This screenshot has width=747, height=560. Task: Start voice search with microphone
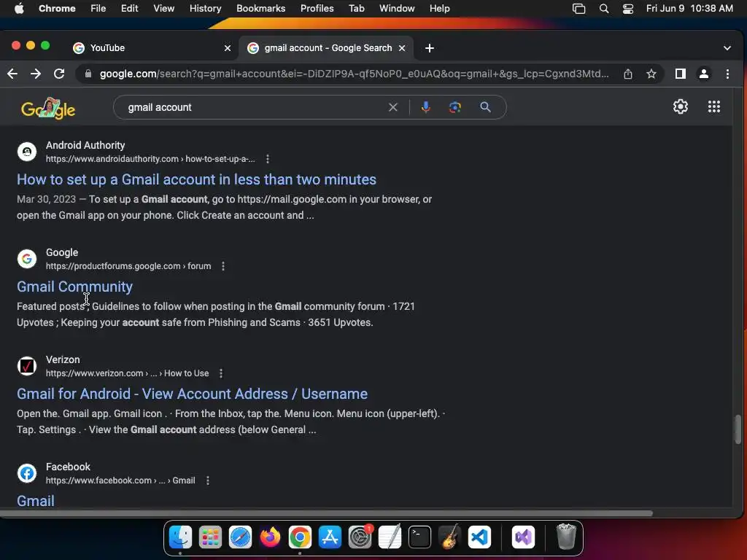tap(426, 107)
